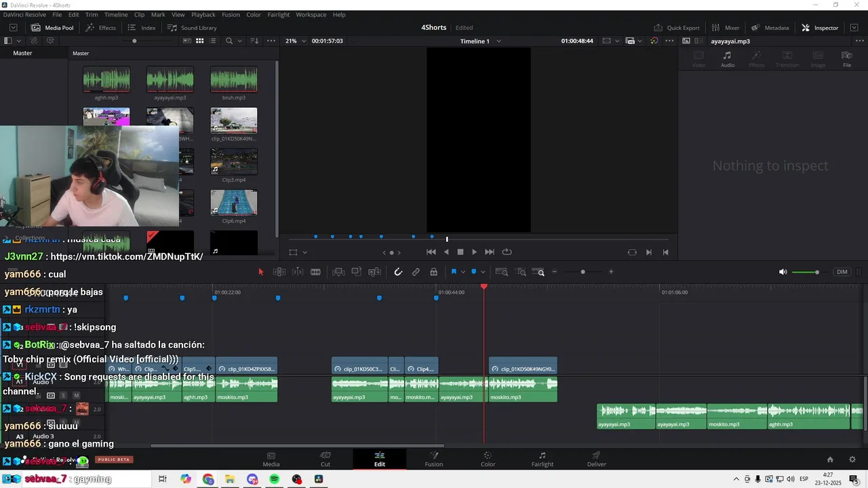Open the Fairlight menu
This screenshot has width=868, height=488.
click(279, 14)
